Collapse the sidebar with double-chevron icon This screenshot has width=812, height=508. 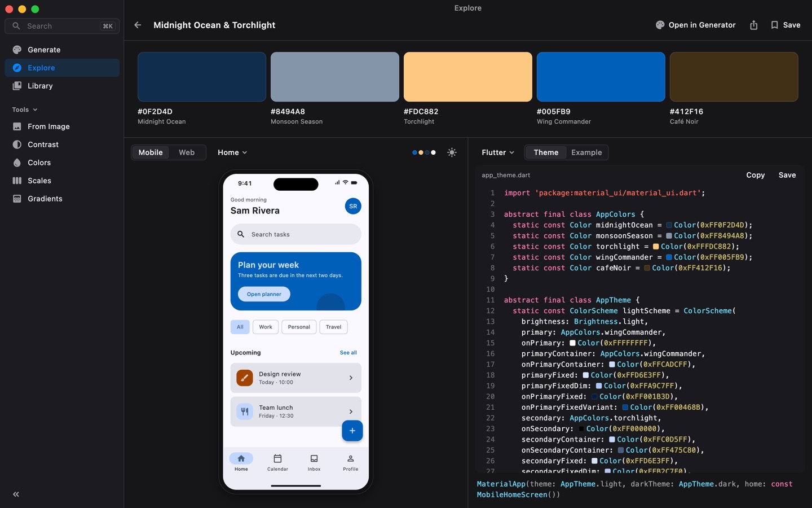(16, 494)
